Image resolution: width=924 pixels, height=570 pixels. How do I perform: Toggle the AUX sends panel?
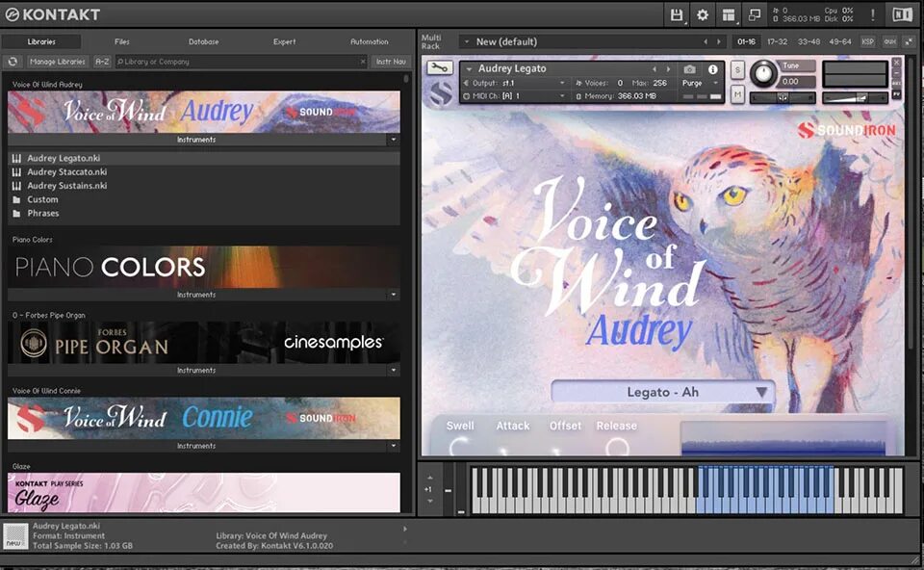(x=889, y=41)
